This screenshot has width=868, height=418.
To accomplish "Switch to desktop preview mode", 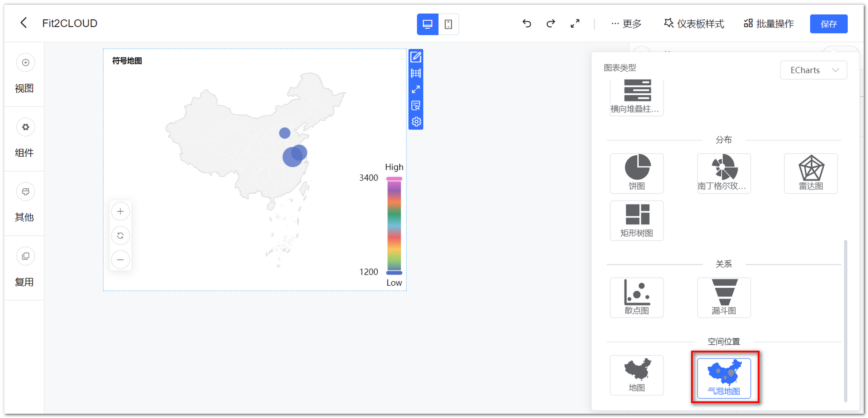I will [x=427, y=24].
